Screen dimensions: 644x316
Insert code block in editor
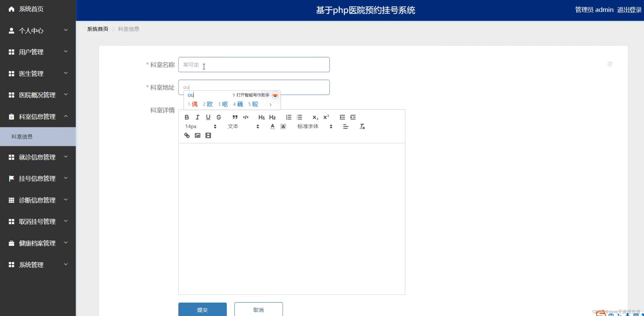coord(246,117)
